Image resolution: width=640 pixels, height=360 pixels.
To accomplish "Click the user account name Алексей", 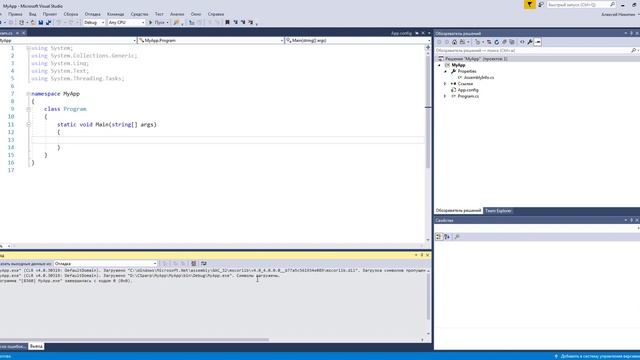I will coord(618,14).
